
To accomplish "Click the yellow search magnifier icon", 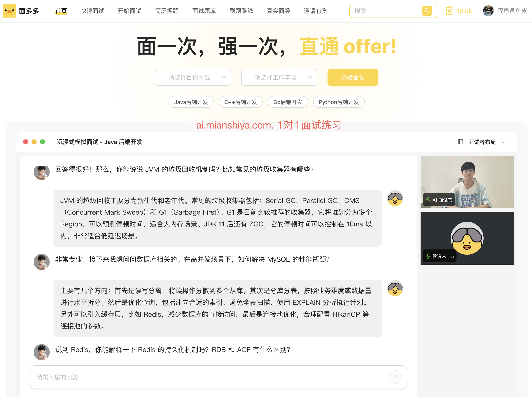I will [x=427, y=11].
